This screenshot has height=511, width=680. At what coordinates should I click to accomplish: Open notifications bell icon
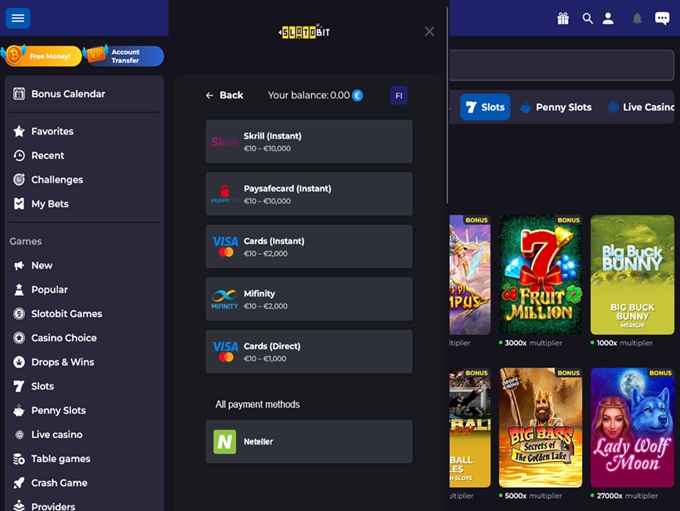point(637,19)
